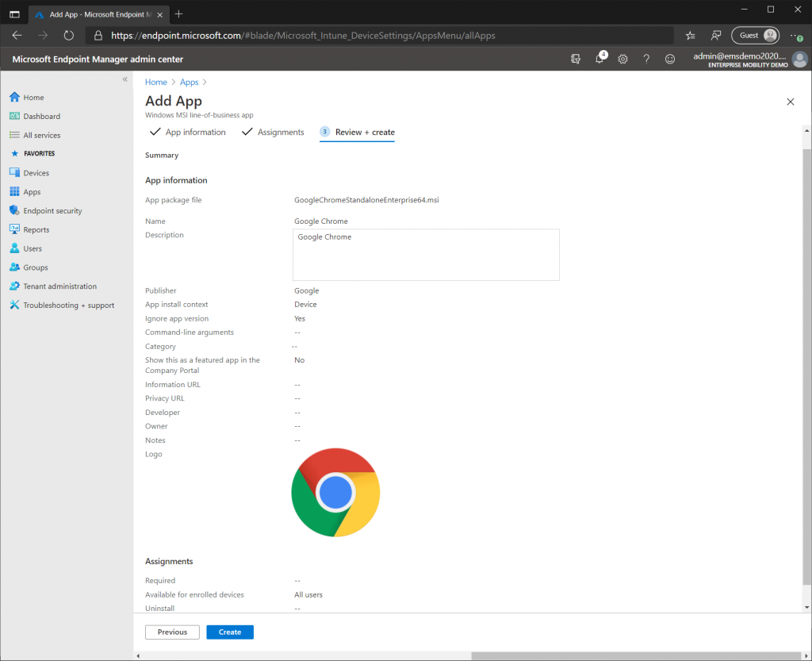Click the Google Chrome logo image
Screen dimensions: 812x661
(335, 492)
